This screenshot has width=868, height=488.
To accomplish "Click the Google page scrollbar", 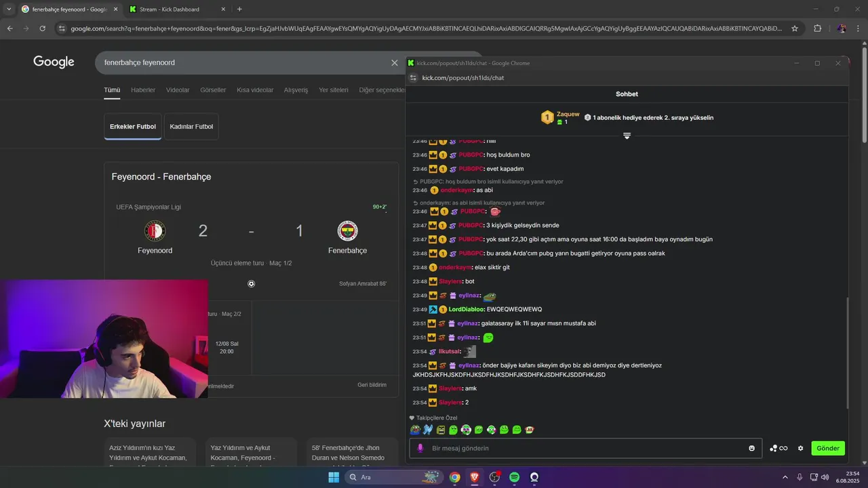I will tap(864, 95).
